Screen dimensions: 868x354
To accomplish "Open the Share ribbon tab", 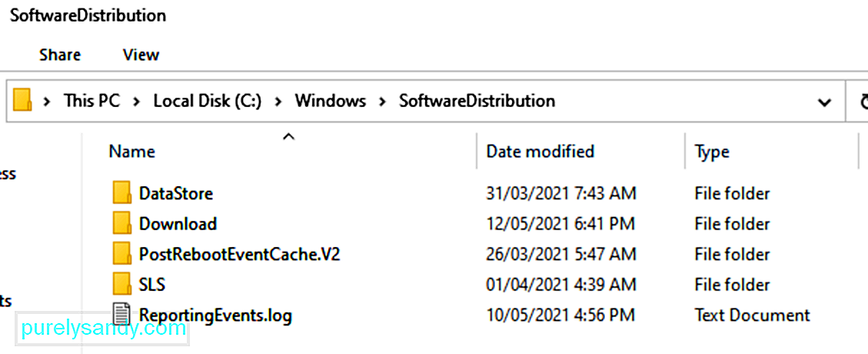I will (x=60, y=55).
